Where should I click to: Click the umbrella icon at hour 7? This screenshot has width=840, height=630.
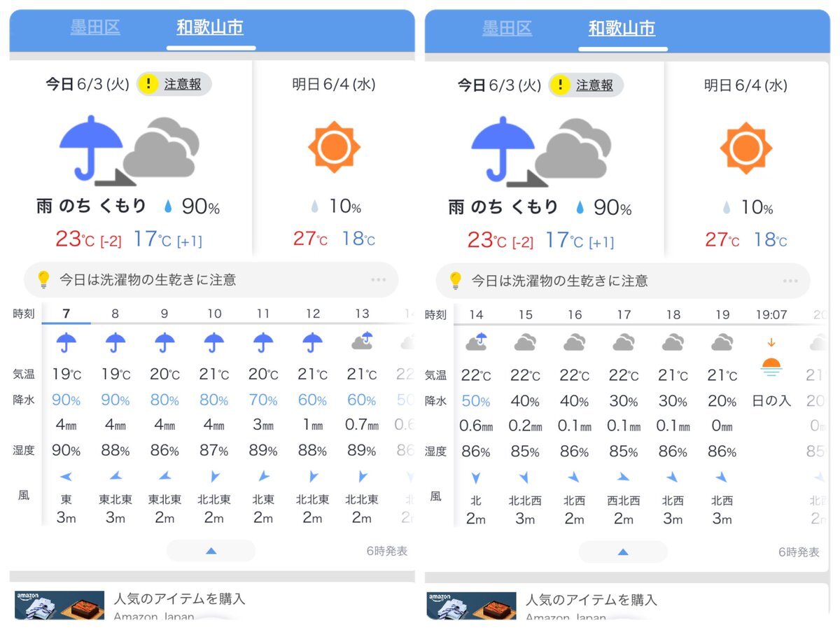tap(66, 343)
